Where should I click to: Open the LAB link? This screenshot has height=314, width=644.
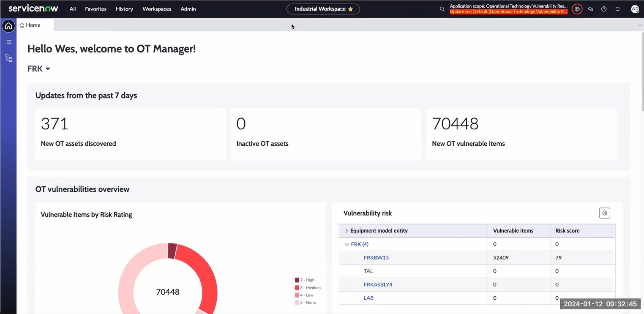(x=368, y=298)
